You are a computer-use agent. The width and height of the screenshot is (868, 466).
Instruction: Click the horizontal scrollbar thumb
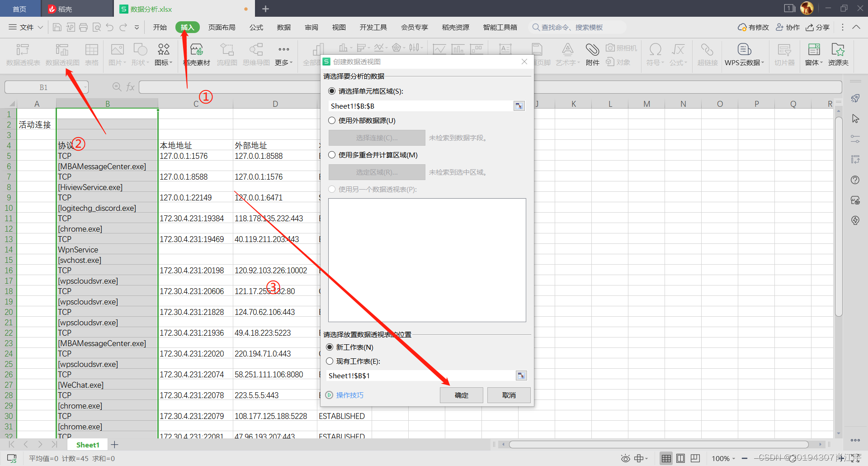(x=659, y=444)
